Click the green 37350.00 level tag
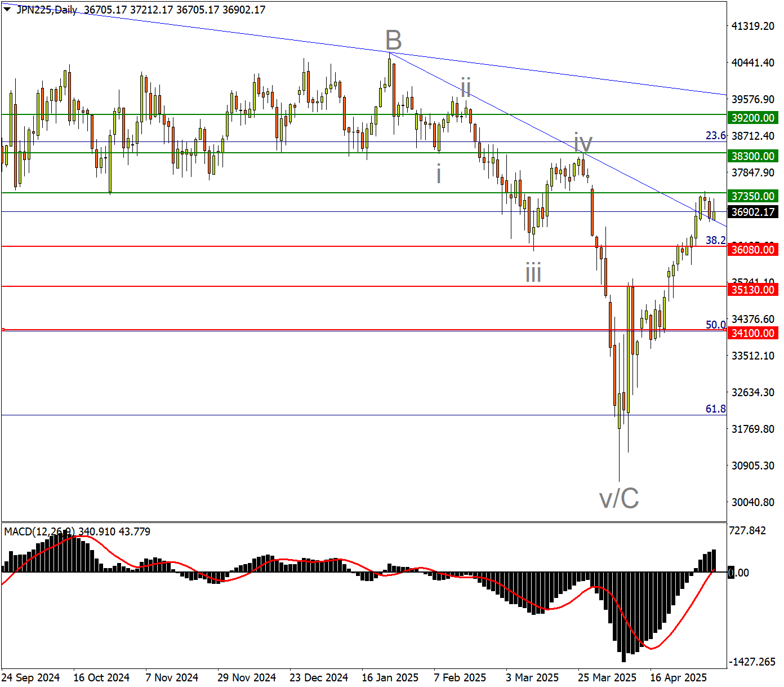The image size is (784, 687). [x=752, y=196]
